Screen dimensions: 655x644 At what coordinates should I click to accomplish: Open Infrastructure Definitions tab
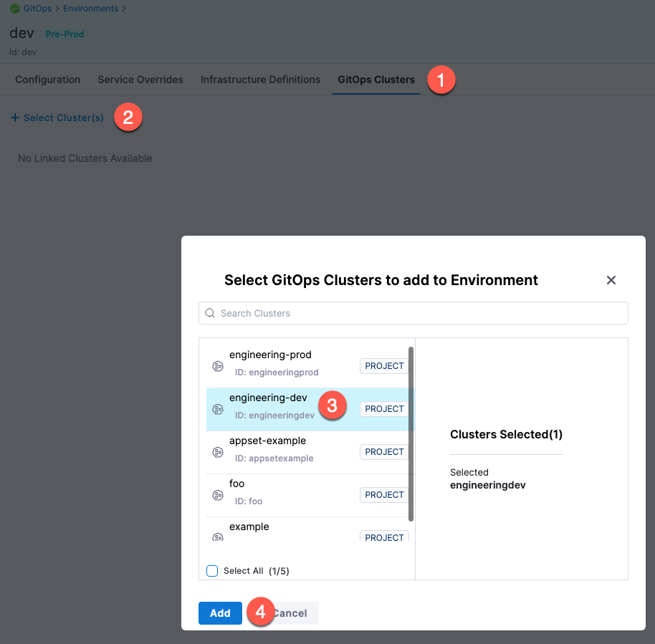point(260,80)
